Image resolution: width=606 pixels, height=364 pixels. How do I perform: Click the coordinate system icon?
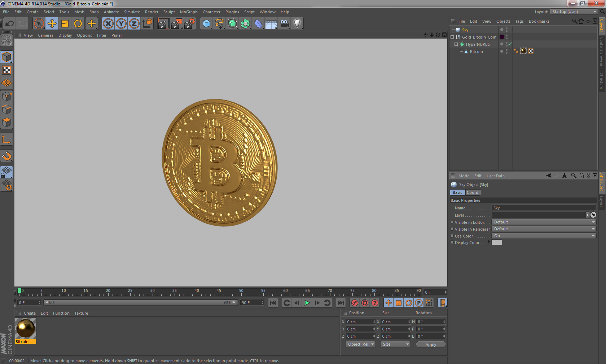click(147, 24)
